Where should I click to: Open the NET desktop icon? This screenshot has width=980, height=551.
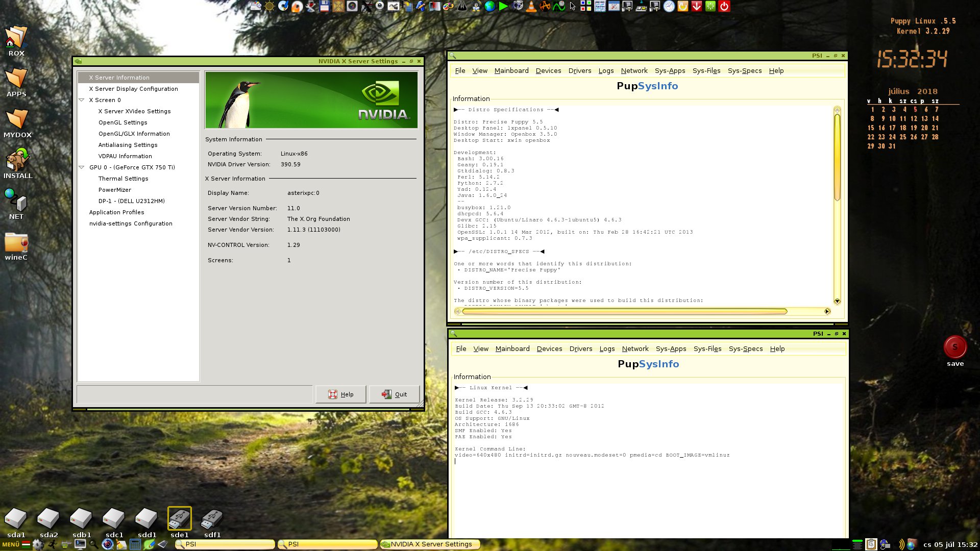(16, 205)
